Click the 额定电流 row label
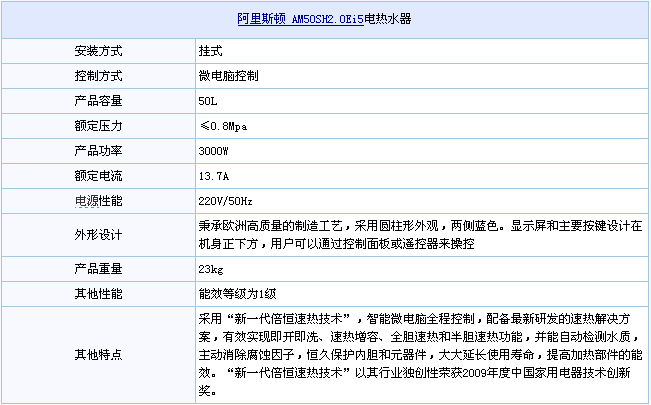 (x=99, y=176)
